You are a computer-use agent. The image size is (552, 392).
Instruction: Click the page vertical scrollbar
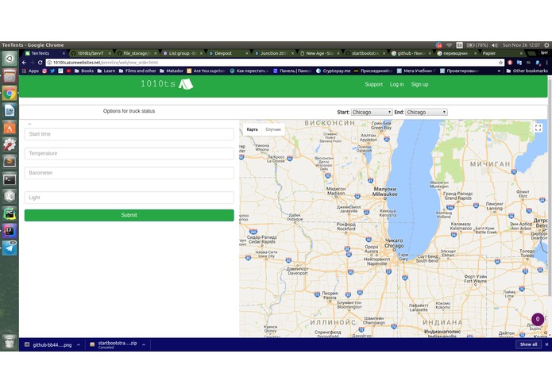coord(550,186)
